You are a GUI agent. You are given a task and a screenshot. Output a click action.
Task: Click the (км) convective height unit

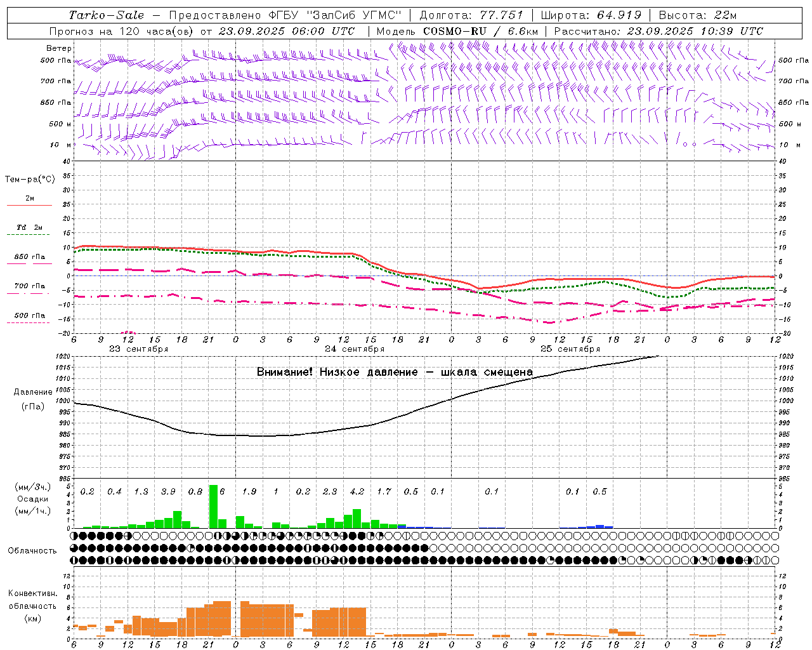[32, 618]
